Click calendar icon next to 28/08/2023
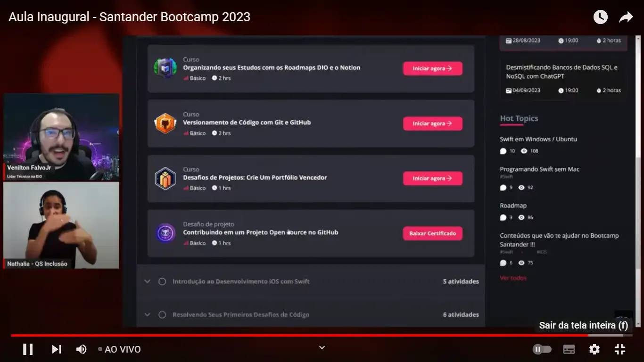Image resolution: width=644 pixels, height=362 pixels. click(x=509, y=41)
